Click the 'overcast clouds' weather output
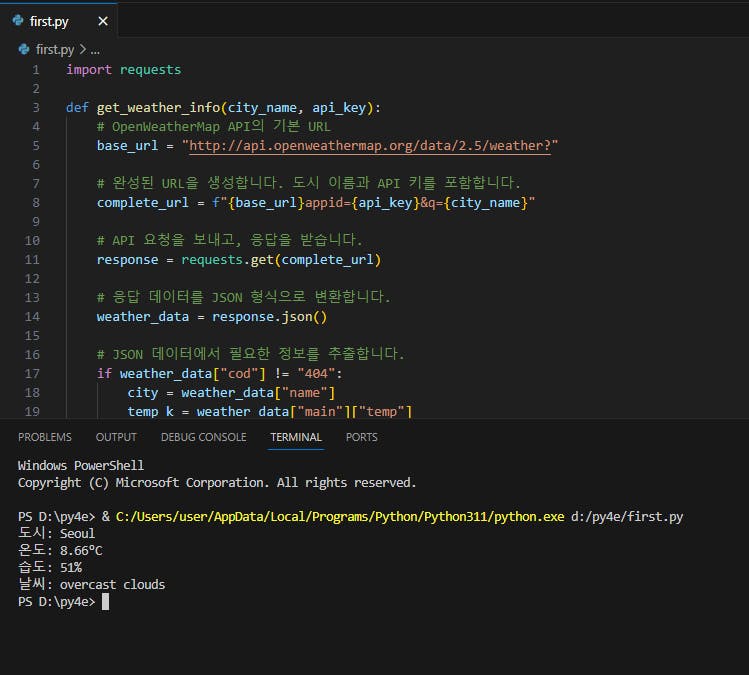Image resolution: width=749 pixels, height=675 pixels. [x=112, y=585]
